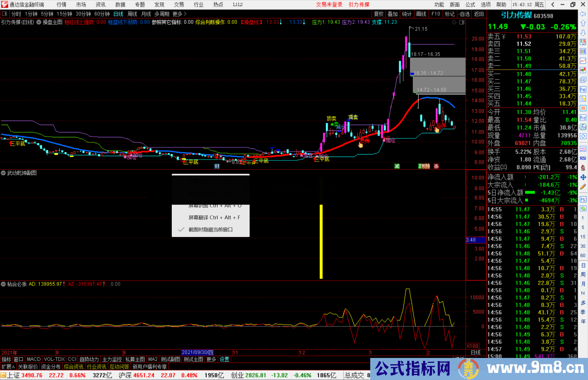Select 屏幕翻译 Ctrl+Alt+F menu entry
Viewport: 588px width, 380px height.
pos(214,217)
